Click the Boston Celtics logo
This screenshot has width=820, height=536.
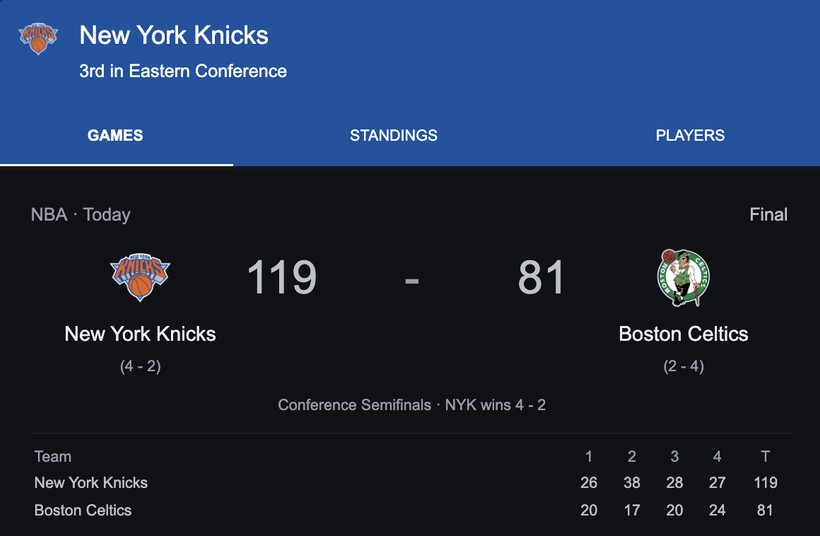coord(683,278)
